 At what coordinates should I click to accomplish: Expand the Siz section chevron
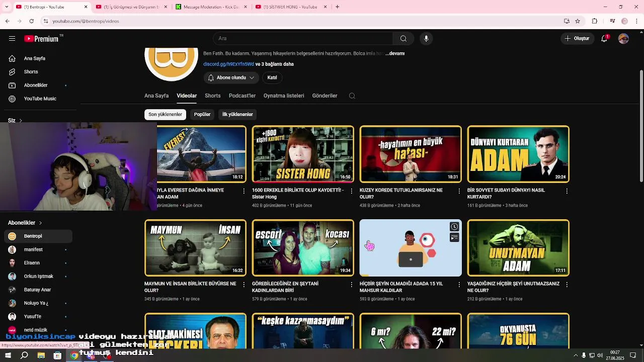click(21, 121)
